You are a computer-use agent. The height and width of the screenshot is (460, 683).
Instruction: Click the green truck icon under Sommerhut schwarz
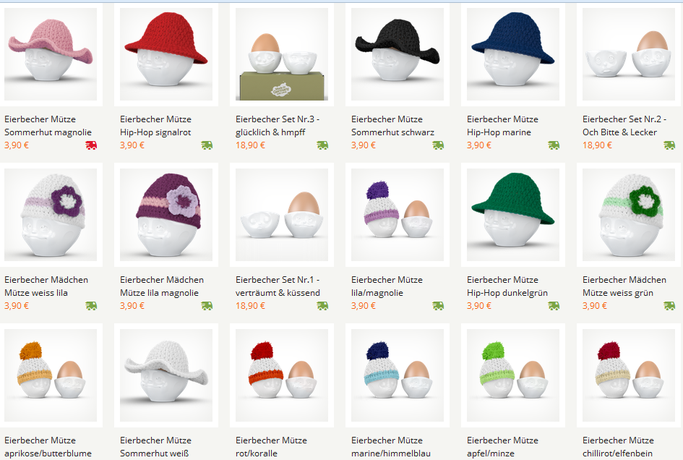[438, 145]
